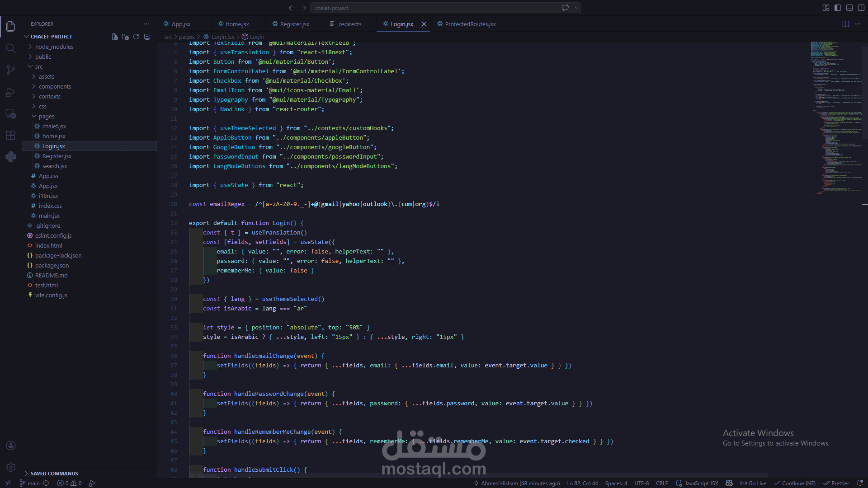Toggle the secondary side bar visibility
The width and height of the screenshot is (868, 488).
coord(861,8)
